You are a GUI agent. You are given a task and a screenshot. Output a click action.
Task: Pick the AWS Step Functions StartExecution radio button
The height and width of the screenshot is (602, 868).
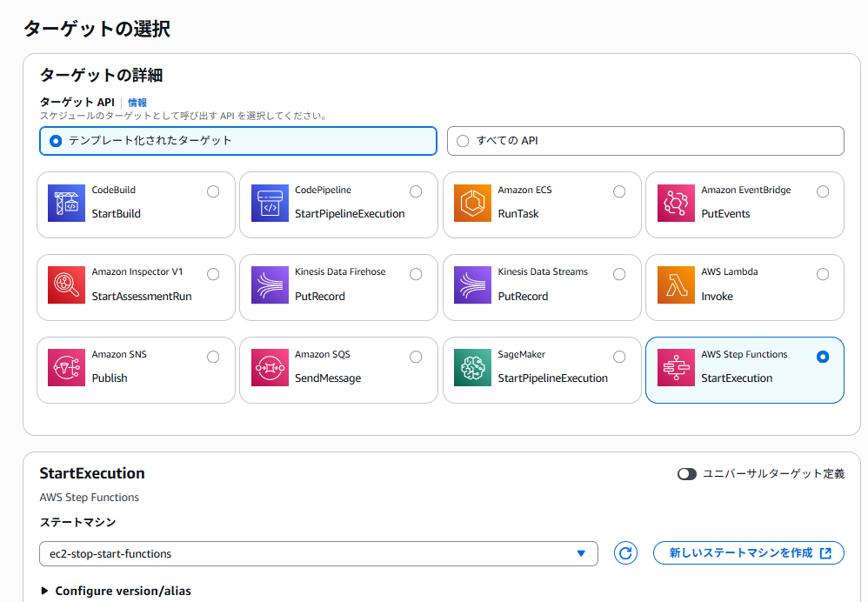[823, 357]
